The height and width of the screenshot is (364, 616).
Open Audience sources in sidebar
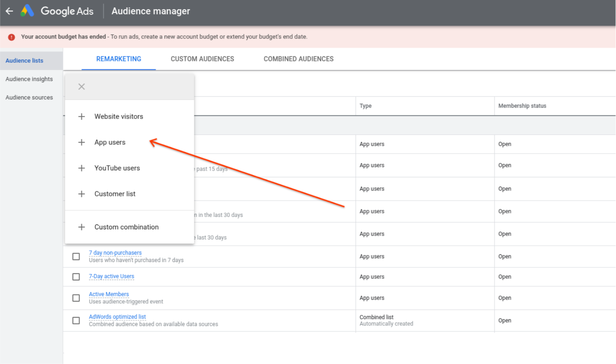(x=29, y=97)
